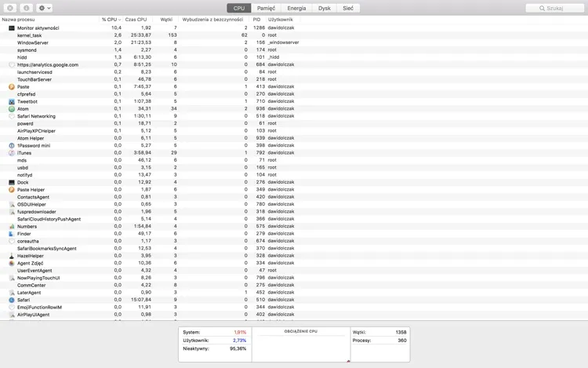588x368 pixels.
Task: Select the iTunes app icon
Action: (x=12, y=153)
